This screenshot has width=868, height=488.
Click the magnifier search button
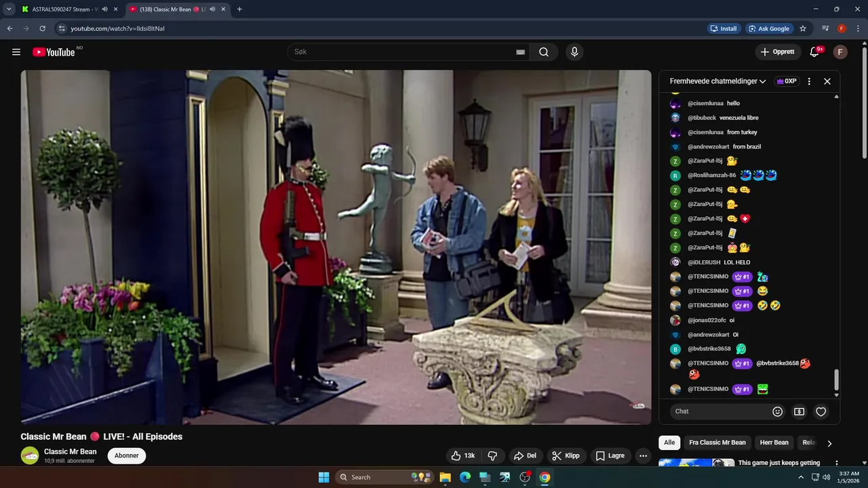pos(544,52)
